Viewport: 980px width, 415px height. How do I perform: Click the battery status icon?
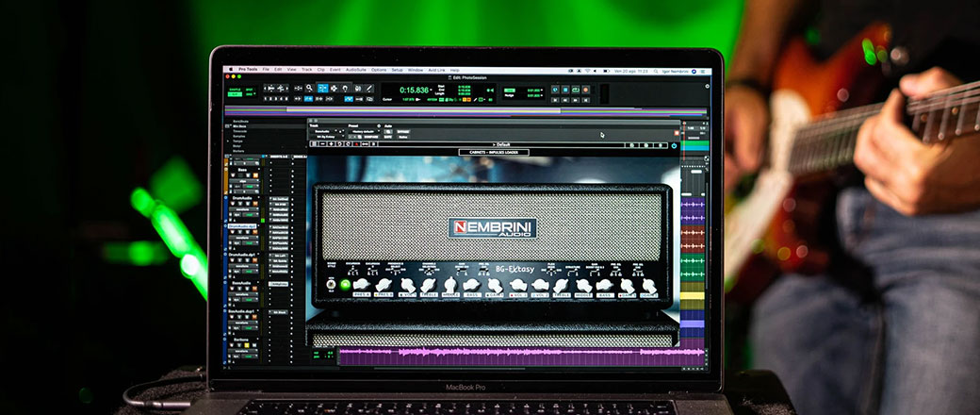[x=606, y=71]
